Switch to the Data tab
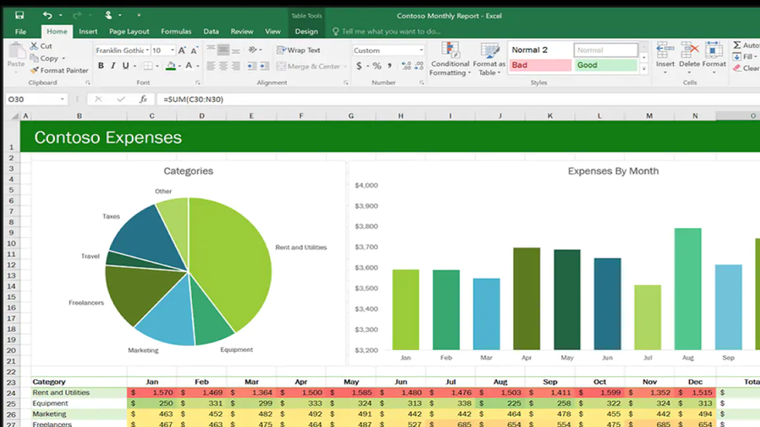This screenshot has width=760, height=427. pos(211,32)
